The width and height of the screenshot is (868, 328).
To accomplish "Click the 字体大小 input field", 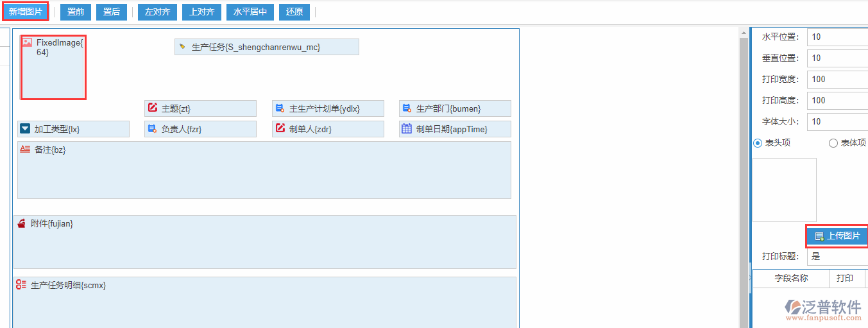I will pos(837,121).
